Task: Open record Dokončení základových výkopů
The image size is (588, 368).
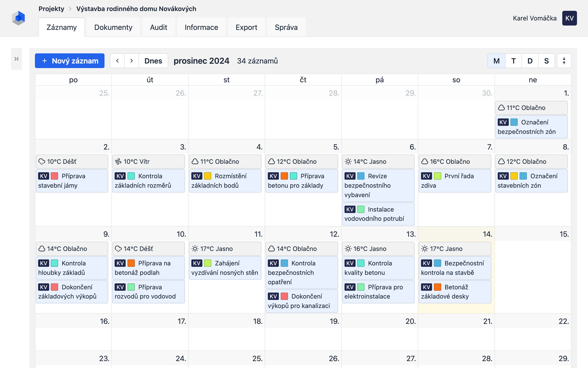Action: (72, 292)
